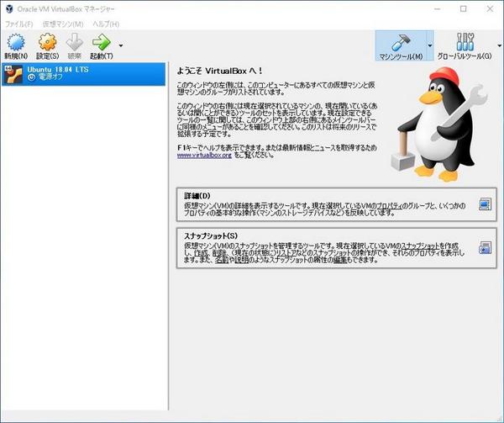Screen dimensions: 504x423
Task: Expand the dropdown arrow next to 起動(T)
Action: click(121, 46)
